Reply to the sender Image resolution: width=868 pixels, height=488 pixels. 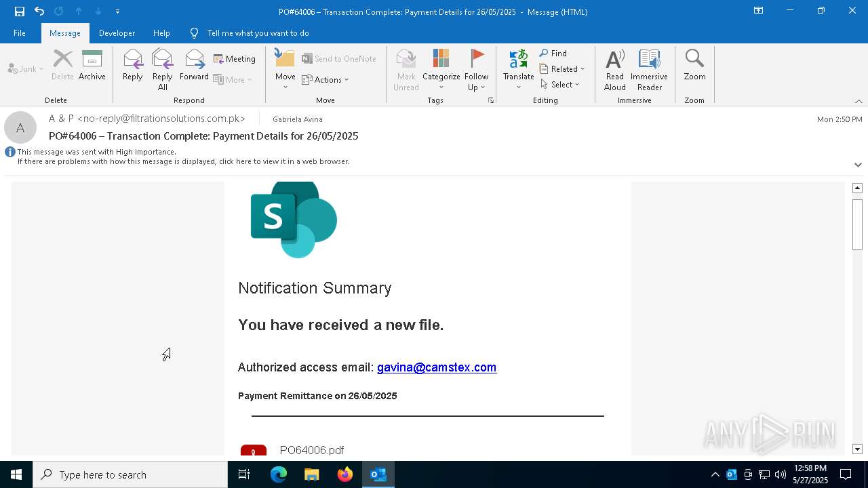(x=133, y=66)
